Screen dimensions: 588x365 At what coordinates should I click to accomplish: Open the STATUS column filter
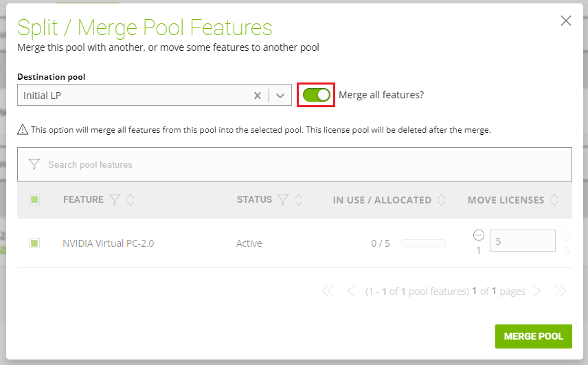tap(282, 200)
